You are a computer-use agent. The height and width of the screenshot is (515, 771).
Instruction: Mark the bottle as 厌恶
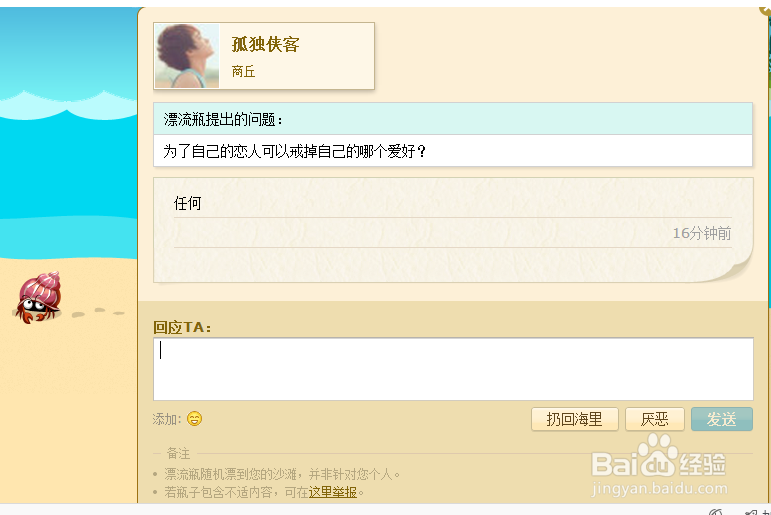point(654,419)
